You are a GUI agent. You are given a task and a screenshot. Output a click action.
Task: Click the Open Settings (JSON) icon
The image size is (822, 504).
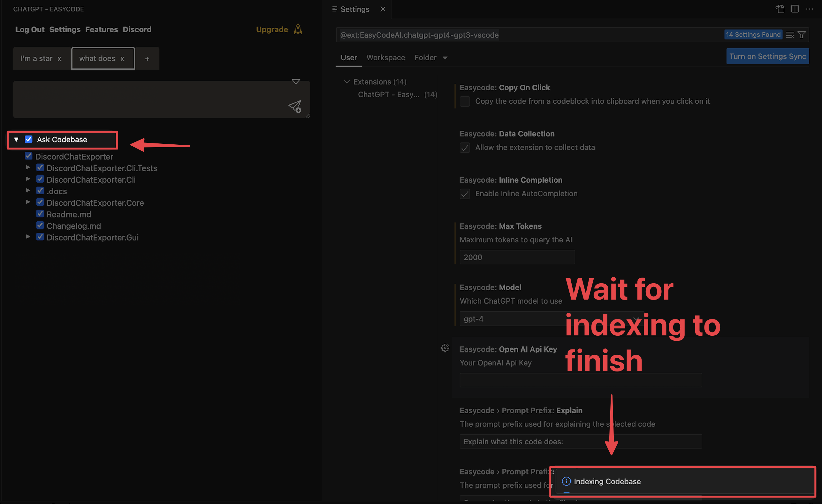click(780, 9)
